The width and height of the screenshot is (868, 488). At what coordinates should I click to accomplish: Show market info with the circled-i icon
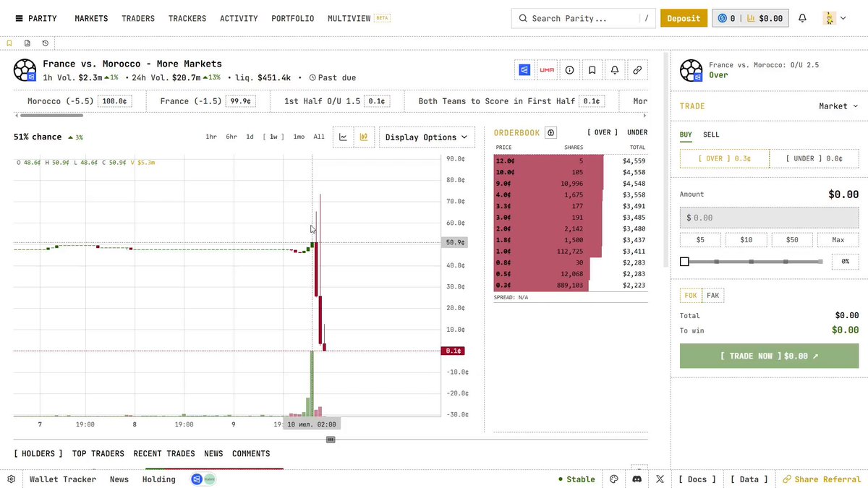[x=569, y=70]
